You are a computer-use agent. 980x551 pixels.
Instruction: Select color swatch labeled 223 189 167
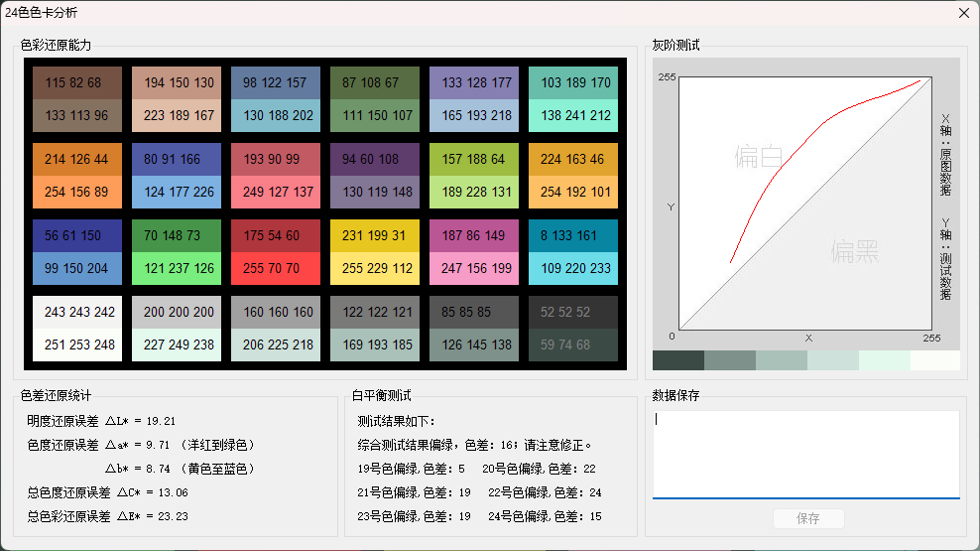click(177, 116)
